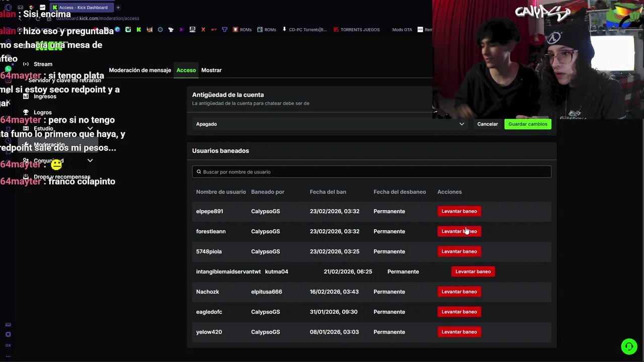This screenshot has height=362, width=644.
Task: Click username yelow420 in the banned list
Action: coord(209,332)
